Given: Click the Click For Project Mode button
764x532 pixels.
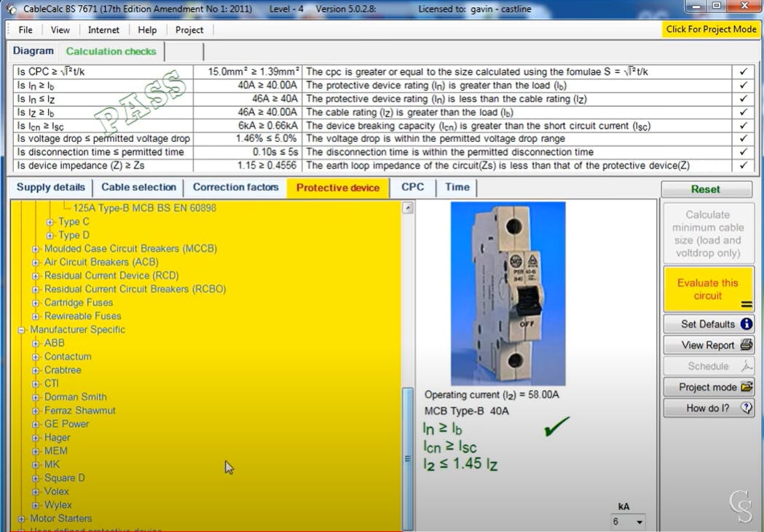Looking at the screenshot, I should coord(712,29).
